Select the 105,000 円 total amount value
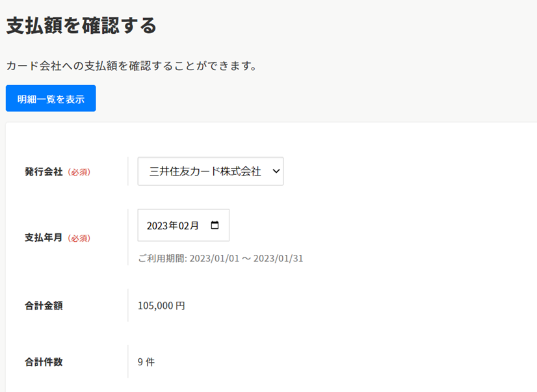Viewport: 537px width, 392px height. [x=161, y=306]
